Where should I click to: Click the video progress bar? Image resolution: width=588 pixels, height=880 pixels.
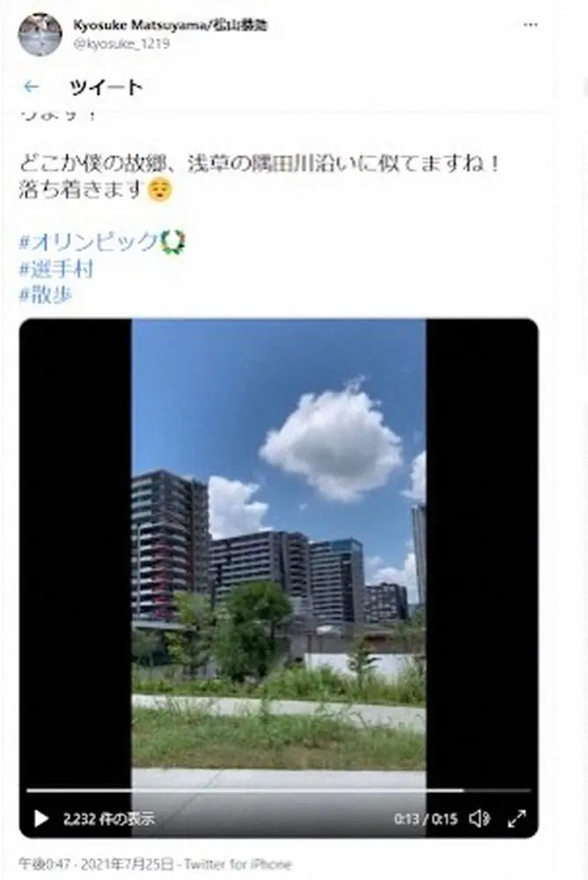pos(278,791)
